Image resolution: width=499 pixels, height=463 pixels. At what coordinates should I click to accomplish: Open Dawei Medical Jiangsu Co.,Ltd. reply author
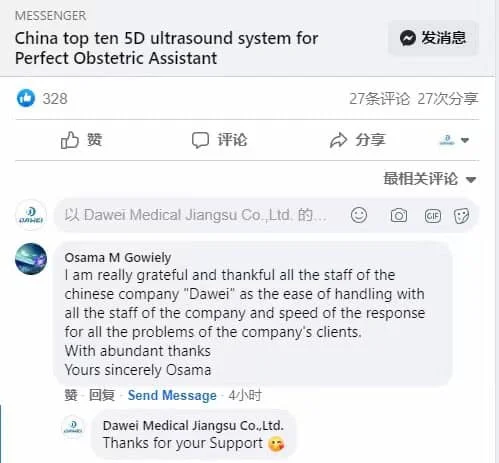[193, 425]
